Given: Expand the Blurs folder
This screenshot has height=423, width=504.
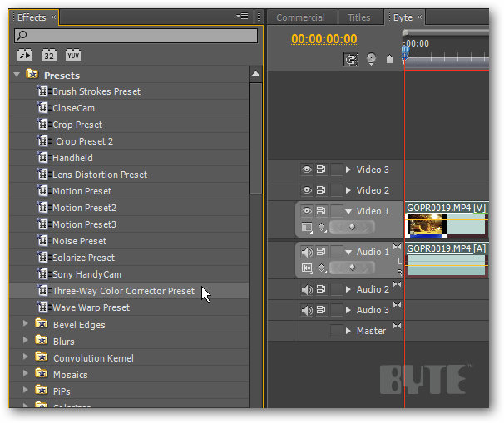Looking at the screenshot, I should pyautogui.click(x=26, y=341).
